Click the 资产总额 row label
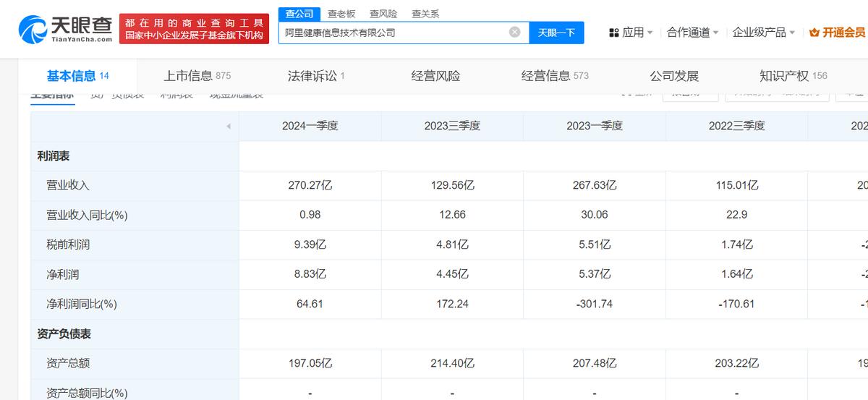This screenshot has height=400, width=868. click(x=68, y=363)
